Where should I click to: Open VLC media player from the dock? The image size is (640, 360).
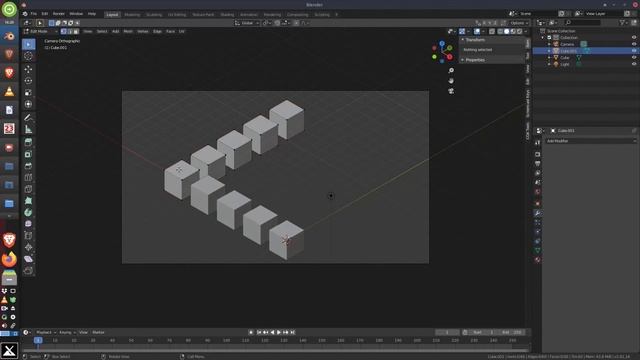coord(9,91)
